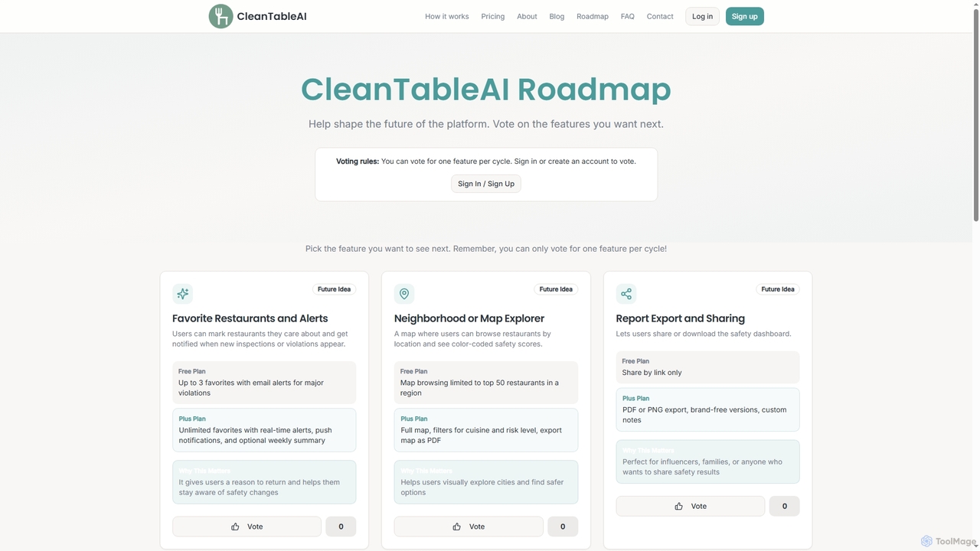Click the map pin icon on Neighborhood card
Screen dimensions: 980x551
[404, 294]
